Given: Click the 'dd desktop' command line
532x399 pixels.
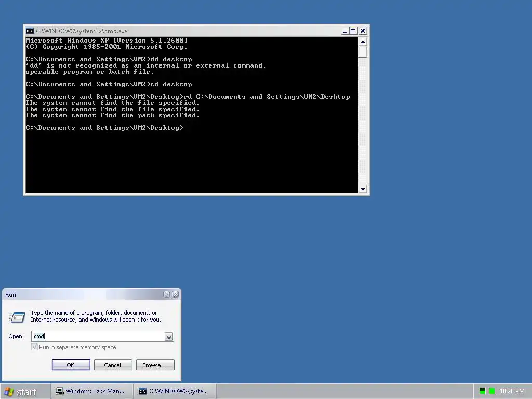Looking at the screenshot, I should [109, 59].
